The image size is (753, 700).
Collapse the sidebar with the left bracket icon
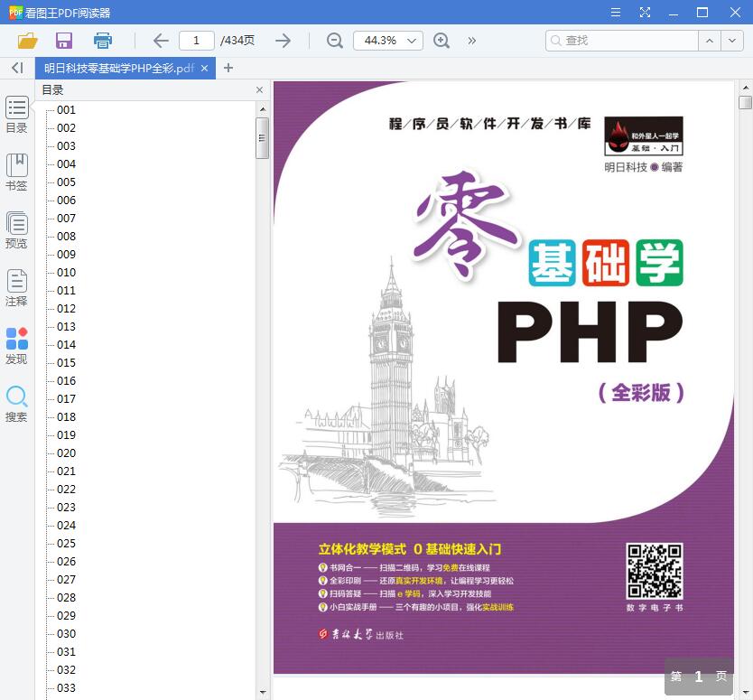tap(17, 68)
